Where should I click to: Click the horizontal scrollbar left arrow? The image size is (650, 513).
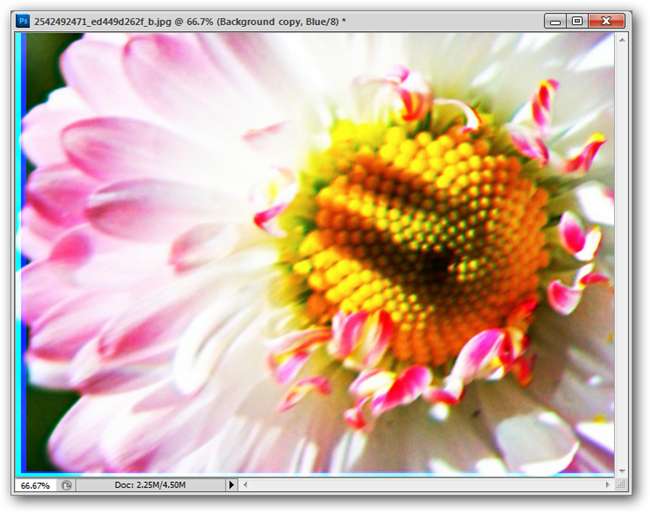[x=246, y=485]
